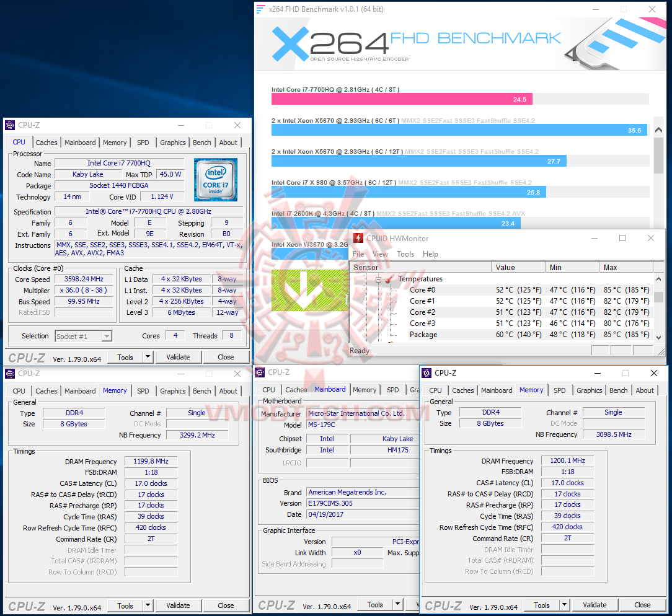
Task: Switch to Caches tab in CPU-Z processor window
Action: tap(46, 142)
